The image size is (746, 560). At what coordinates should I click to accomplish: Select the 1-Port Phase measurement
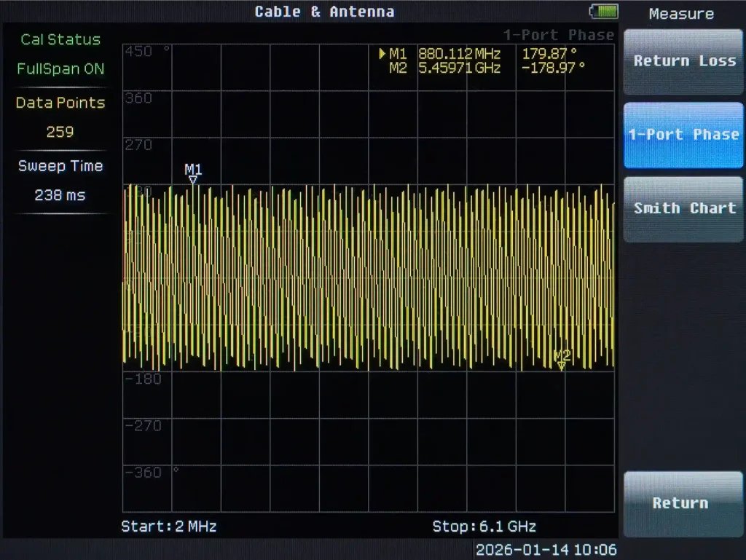point(682,135)
